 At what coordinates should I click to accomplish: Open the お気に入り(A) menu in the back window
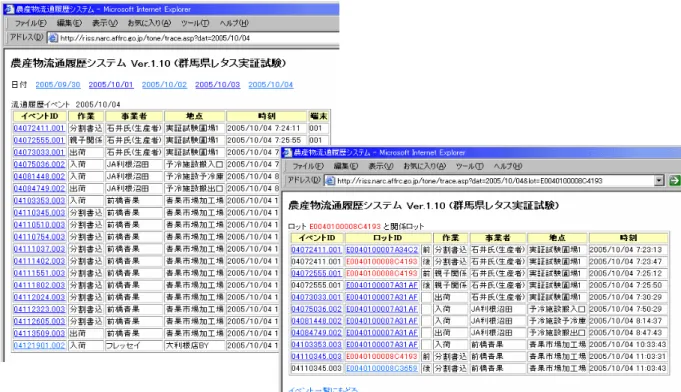tap(149, 23)
